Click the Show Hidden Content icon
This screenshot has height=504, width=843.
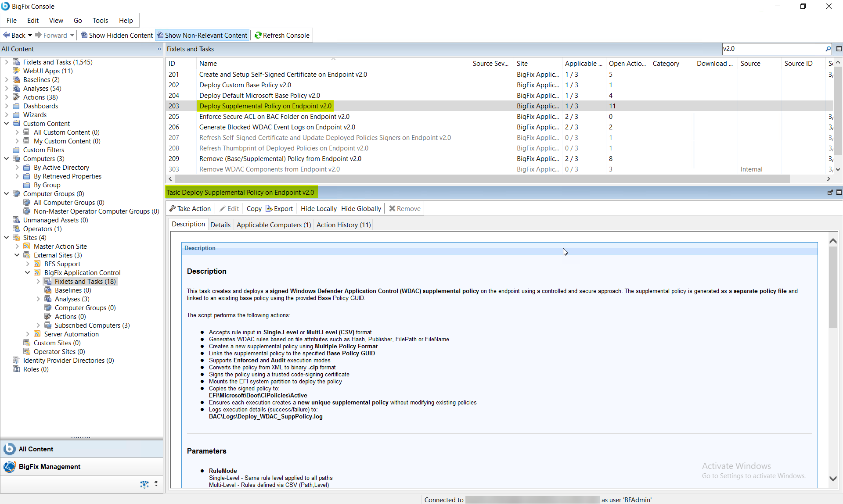point(84,35)
